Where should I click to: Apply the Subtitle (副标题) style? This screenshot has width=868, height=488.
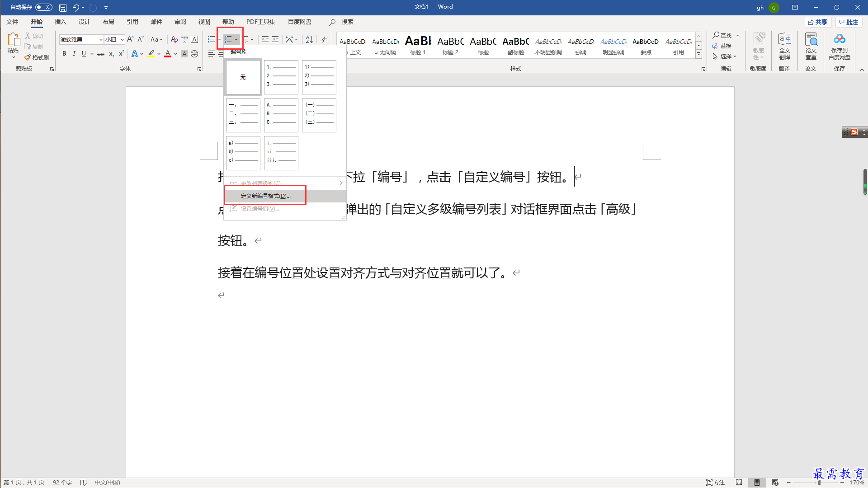click(x=515, y=45)
